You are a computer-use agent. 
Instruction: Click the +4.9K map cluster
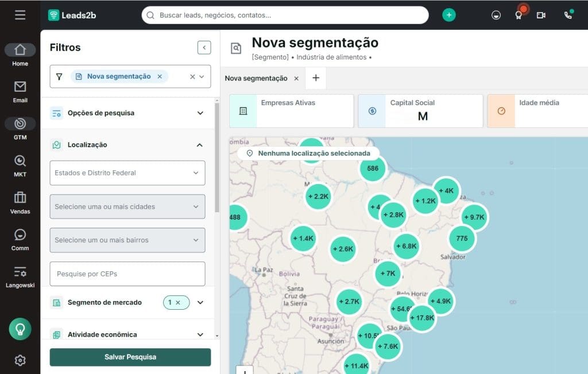pos(441,301)
